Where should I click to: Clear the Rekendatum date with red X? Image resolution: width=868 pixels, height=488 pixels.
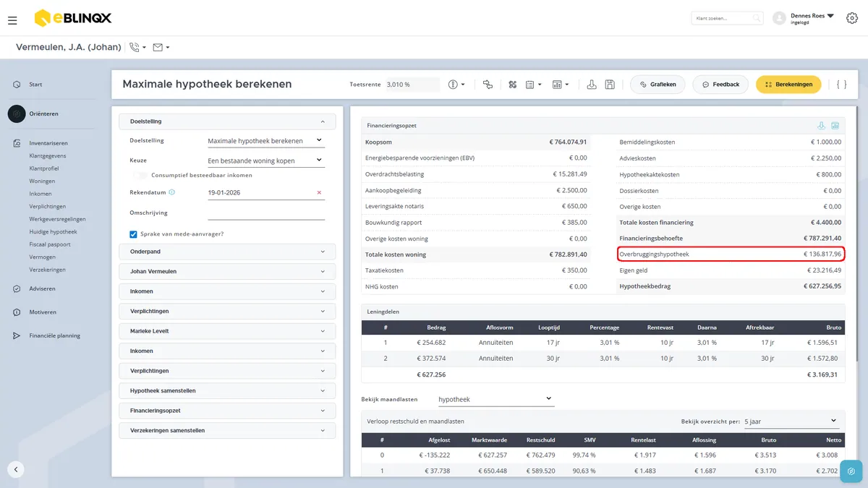[319, 193]
